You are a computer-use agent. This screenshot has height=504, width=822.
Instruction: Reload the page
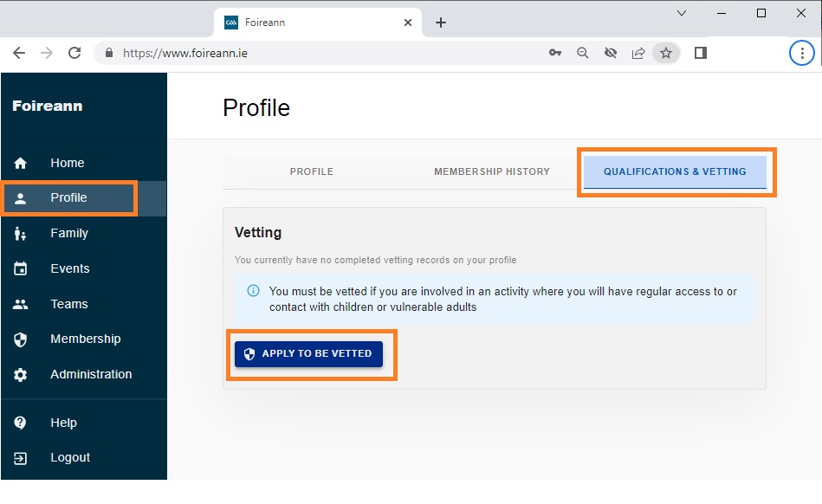(x=74, y=53)
